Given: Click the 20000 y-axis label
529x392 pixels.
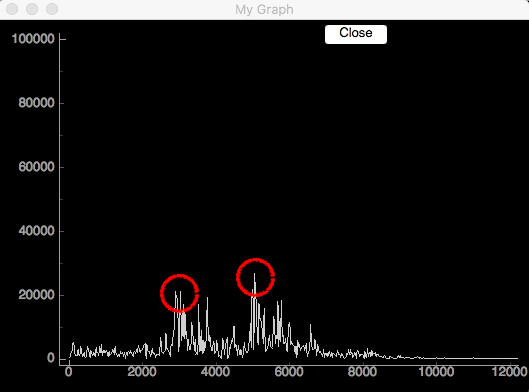Looking at the screenshot, I should click(x=36, y=295).
